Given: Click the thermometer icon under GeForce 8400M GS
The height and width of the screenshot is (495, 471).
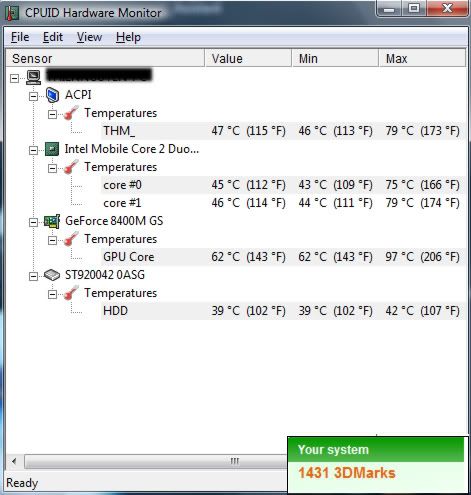Looking at the screenshot, I should click(x=71, y=239).
